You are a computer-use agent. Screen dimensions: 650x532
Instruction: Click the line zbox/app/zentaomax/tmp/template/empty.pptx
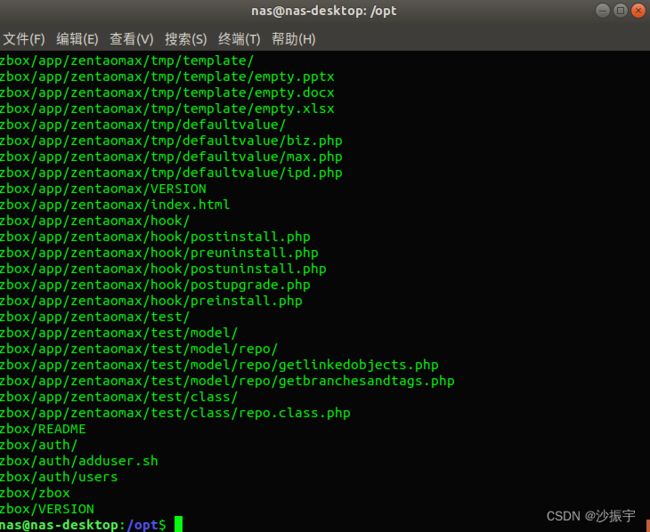[x=167, y=77]
